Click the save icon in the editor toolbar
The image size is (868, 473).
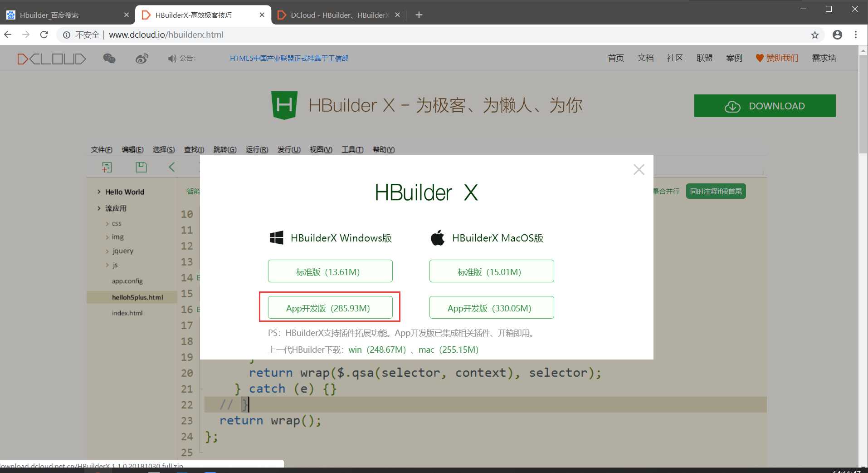pyautogui.click(x=141, y=167)
